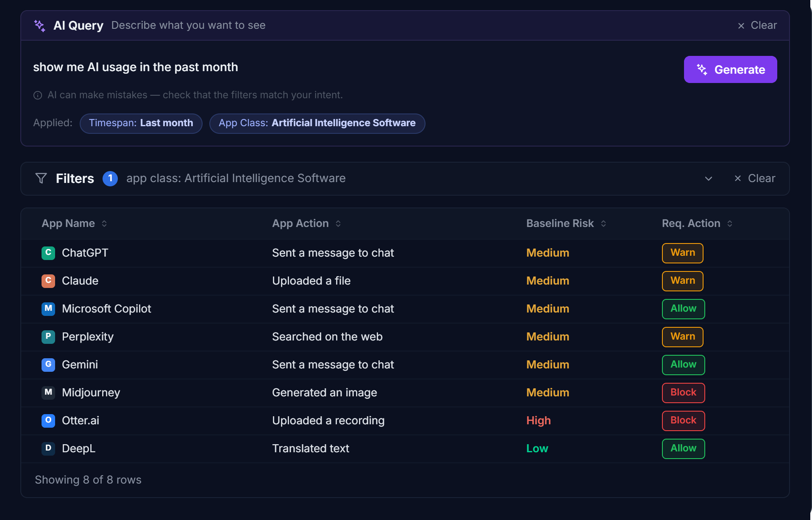The width and height of the screenshot is (812, 520).
Task: Click 'Uploaded a file' cell
Action: pyautogui.click(x=311, y=281)
